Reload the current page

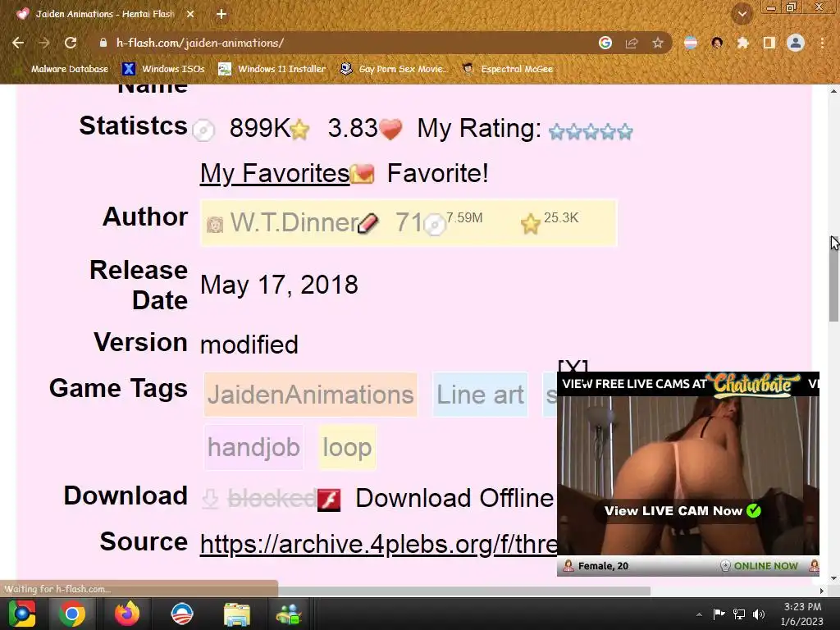[x=71, y=43]
